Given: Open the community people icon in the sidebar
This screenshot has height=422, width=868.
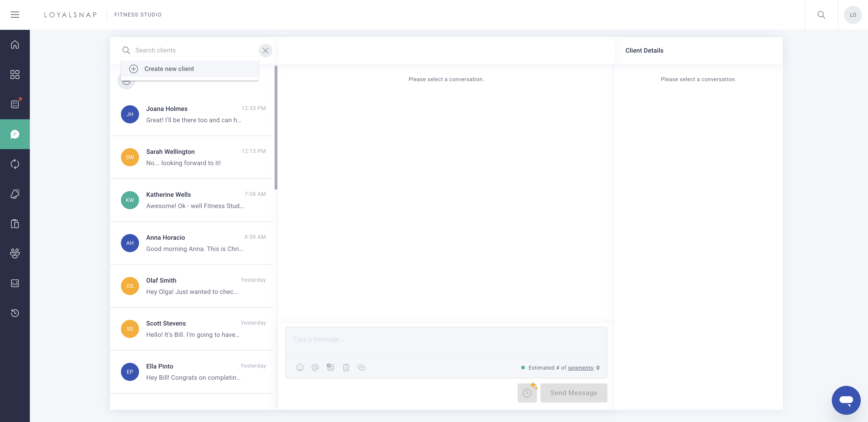Looking at the screenshot, I should point(15,253).
